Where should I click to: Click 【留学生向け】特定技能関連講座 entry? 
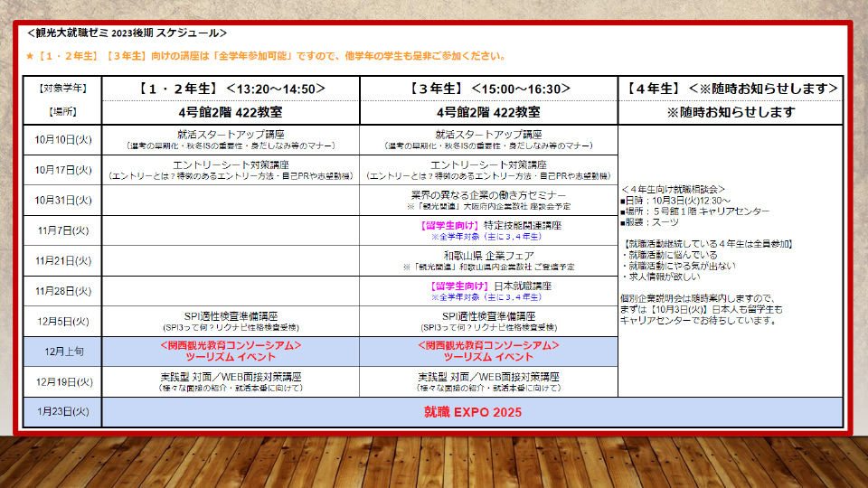coord(488,225)
